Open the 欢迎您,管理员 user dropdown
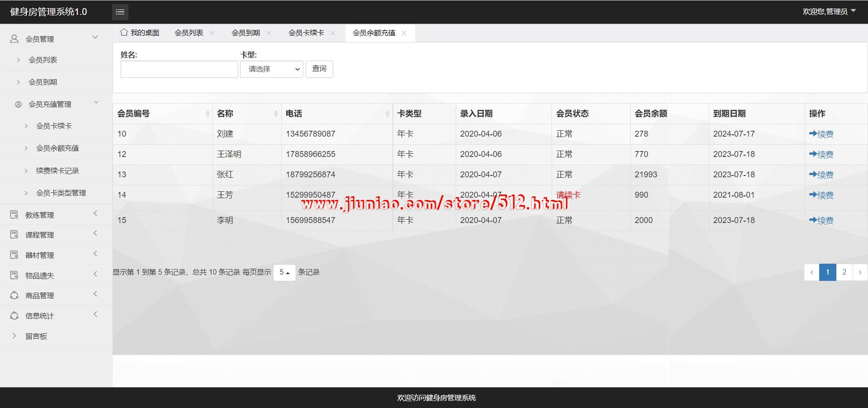This screenshot has height=408, width=868. 829,12
